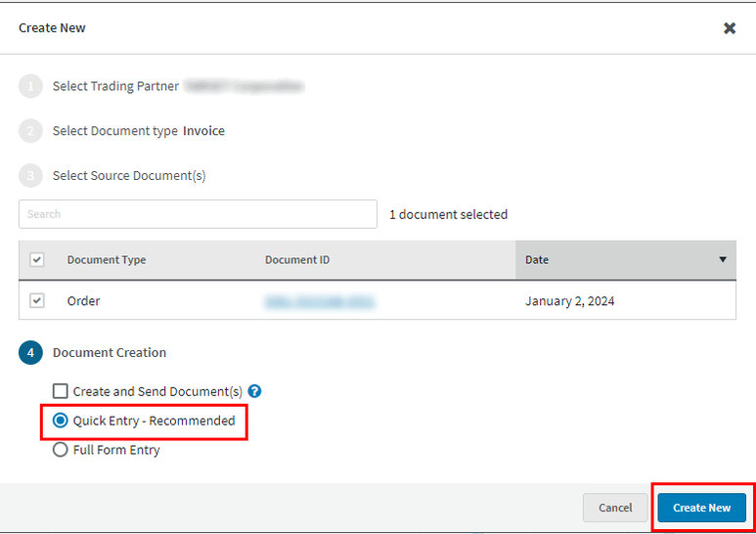
Task: Click the Document ID column header
Action: click(297, 260)
